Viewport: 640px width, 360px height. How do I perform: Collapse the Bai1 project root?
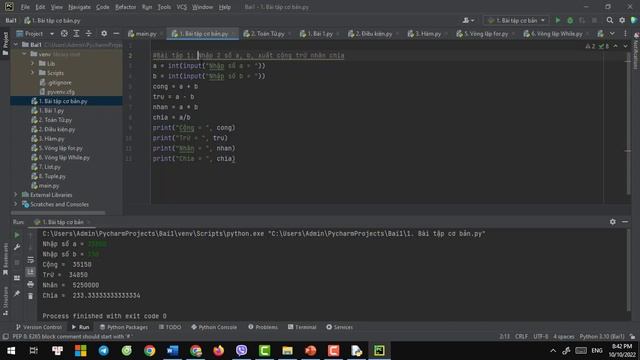16,44
